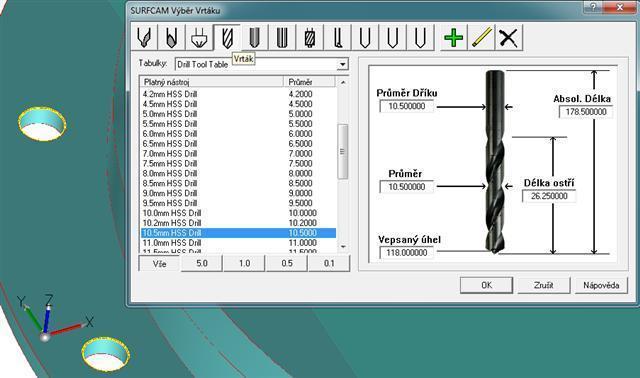This screenshot has height=378, width=640.
Task: Click the green plus add tool icon
Action: [453, 38]
